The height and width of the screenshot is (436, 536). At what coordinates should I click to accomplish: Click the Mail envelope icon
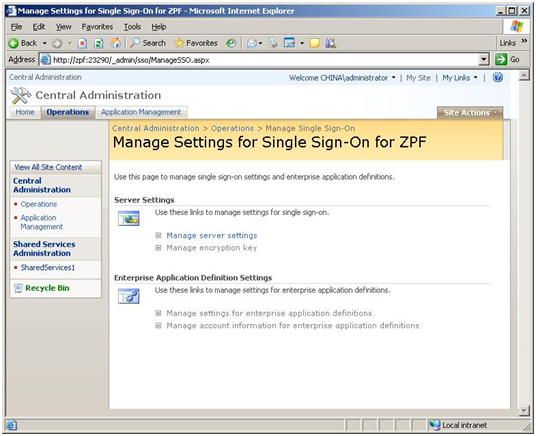(252, 43)
